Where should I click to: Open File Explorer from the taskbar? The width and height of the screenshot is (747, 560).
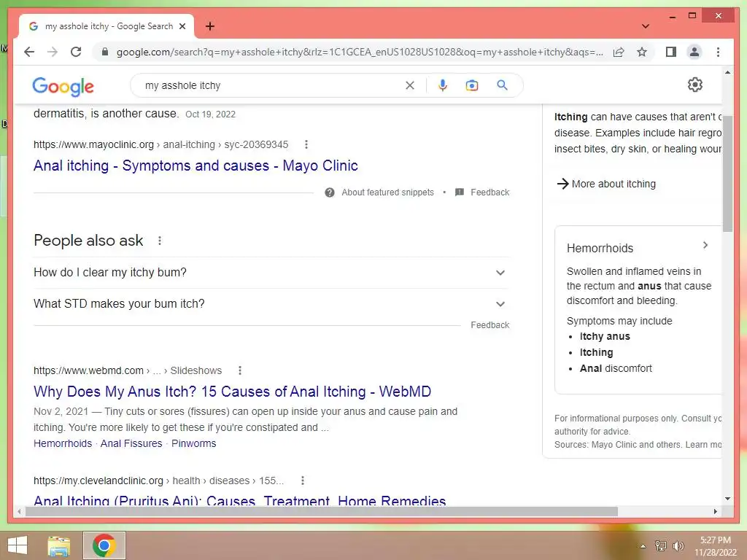59,545
